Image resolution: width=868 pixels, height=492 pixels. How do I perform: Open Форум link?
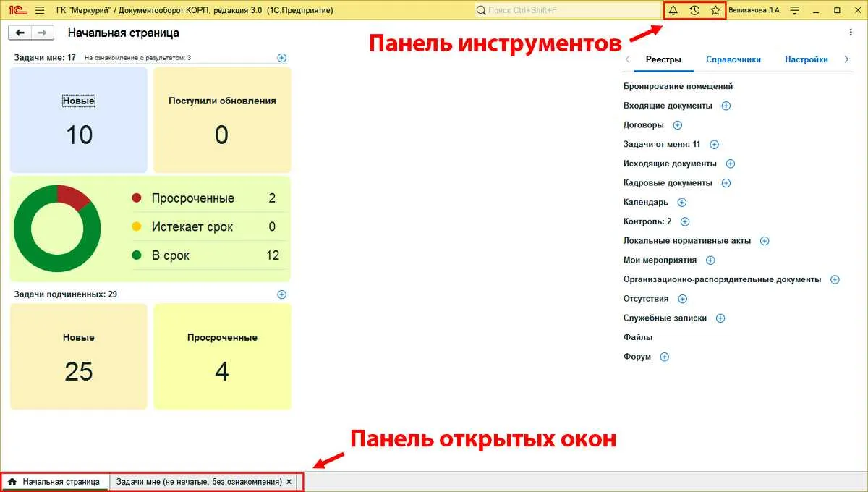point(637,357)
